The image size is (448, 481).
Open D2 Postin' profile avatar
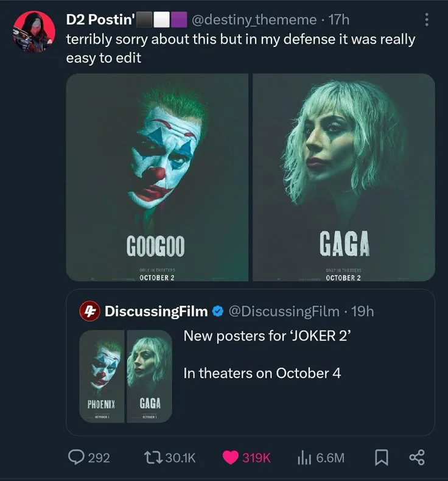click(34, 32)
